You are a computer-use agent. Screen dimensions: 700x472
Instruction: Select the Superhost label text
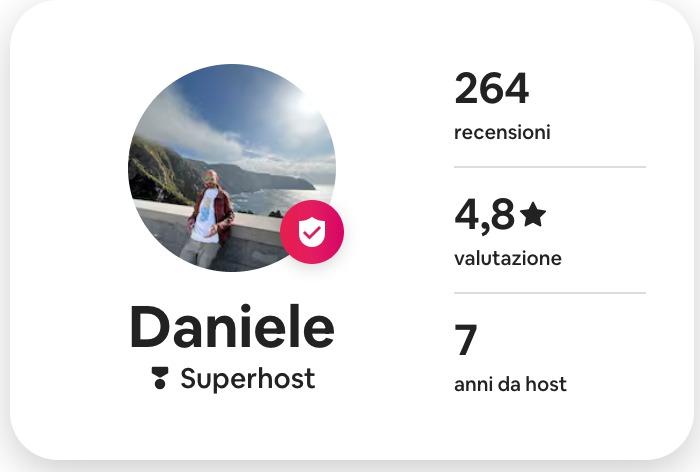[x=248, y=379]
